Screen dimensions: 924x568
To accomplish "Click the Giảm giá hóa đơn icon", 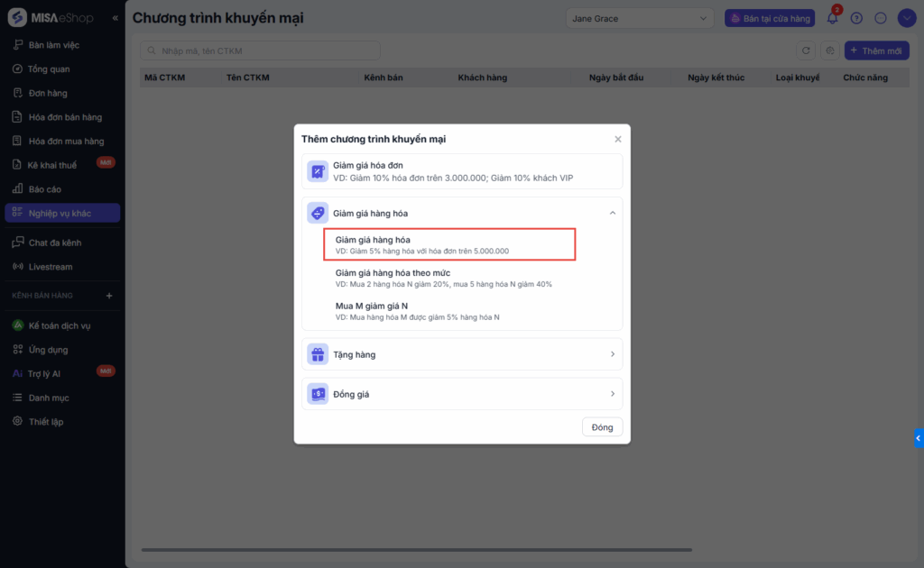I will coord(318,171).
